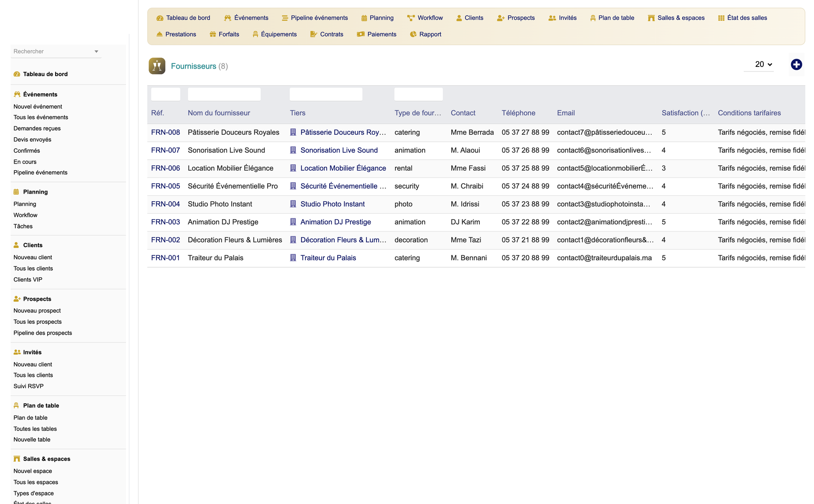Click the Prestations icon in top bar

pos(159,34)
